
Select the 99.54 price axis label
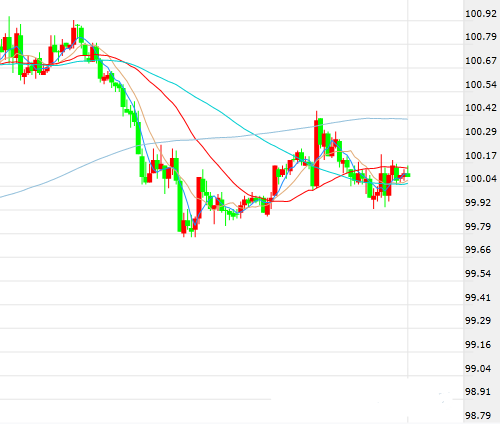[478, 274]
